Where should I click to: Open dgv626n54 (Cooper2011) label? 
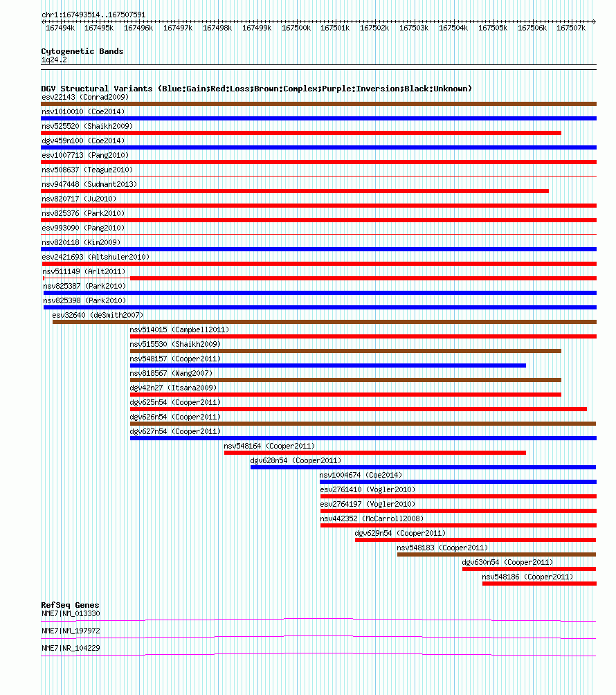pyautogui.click(x=175, y=417)
